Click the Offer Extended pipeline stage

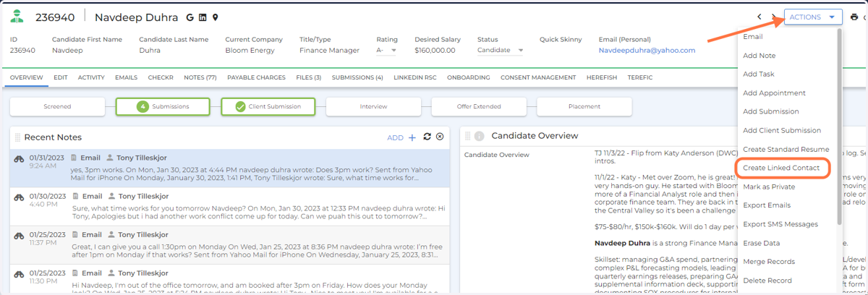click(x=479, y=106)
